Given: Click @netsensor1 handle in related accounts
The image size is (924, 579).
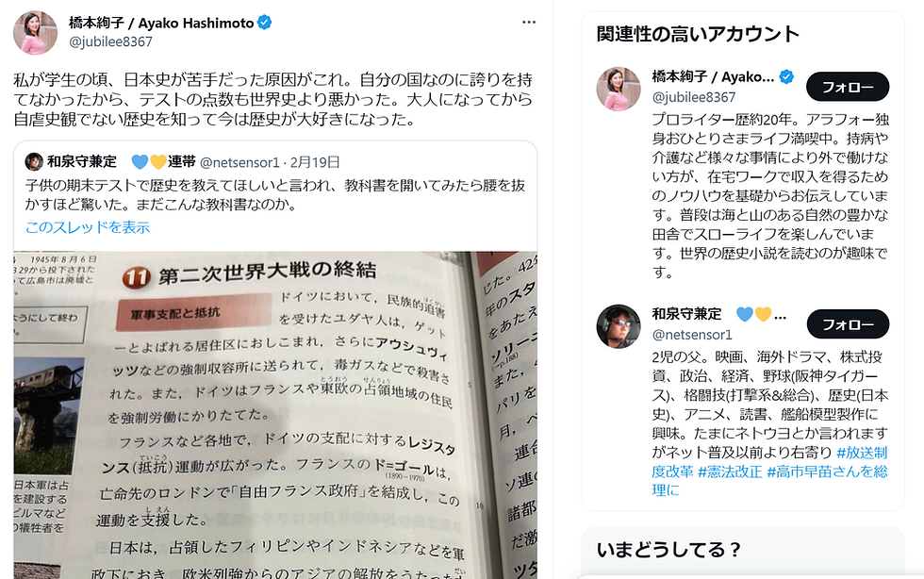Looking at the screenshot, I should pyautogui.click(x=692, y=335).
